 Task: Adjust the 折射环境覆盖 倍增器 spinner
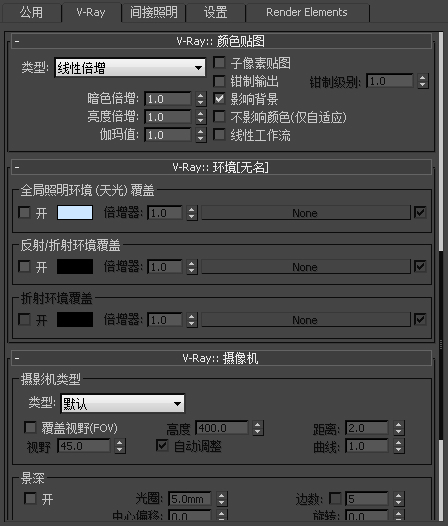click(192, 320)
